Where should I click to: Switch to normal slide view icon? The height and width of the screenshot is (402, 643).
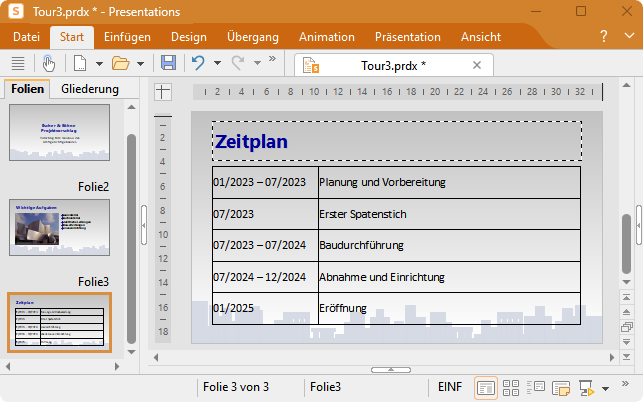pyautogui.click(x=486, y=387)
